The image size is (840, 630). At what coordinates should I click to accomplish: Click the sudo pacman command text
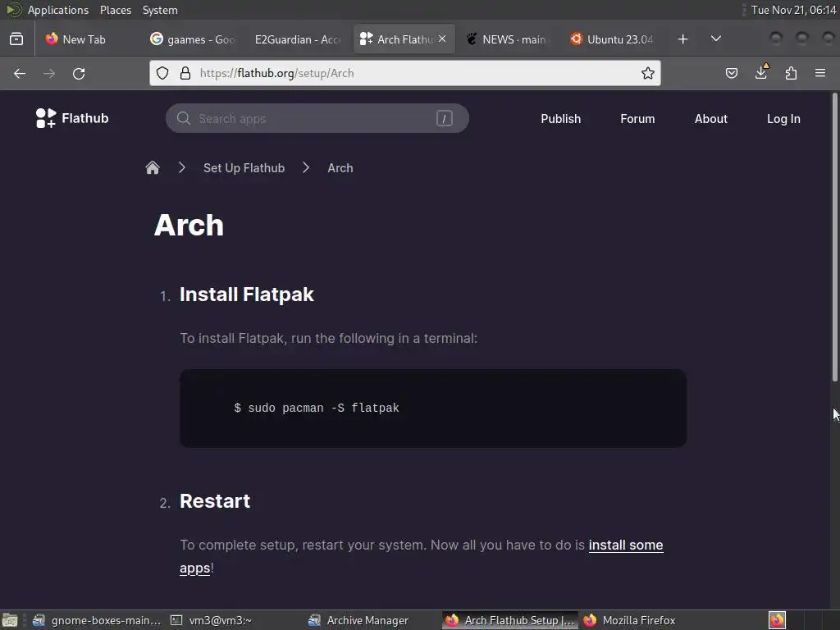(316, 409)
